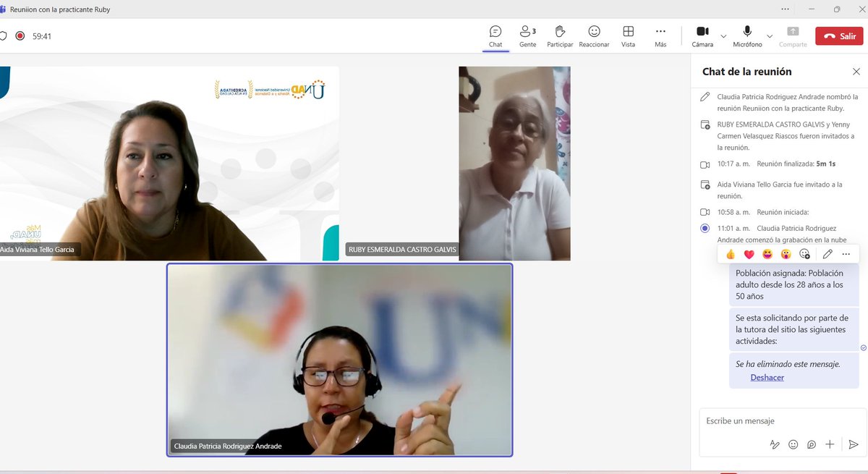
Task: Click the Se ha eliminado este mensaje text
Action: (788, 364)
